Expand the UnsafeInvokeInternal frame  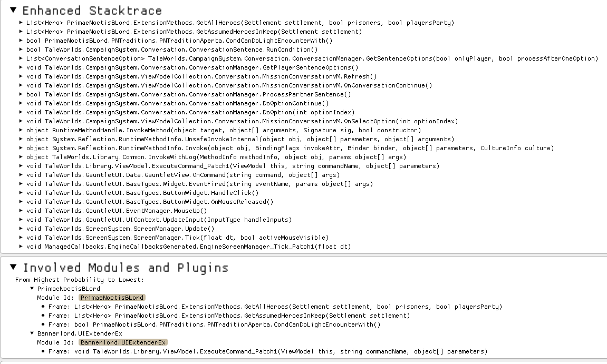pyautogui.click(x=21, y=139)
